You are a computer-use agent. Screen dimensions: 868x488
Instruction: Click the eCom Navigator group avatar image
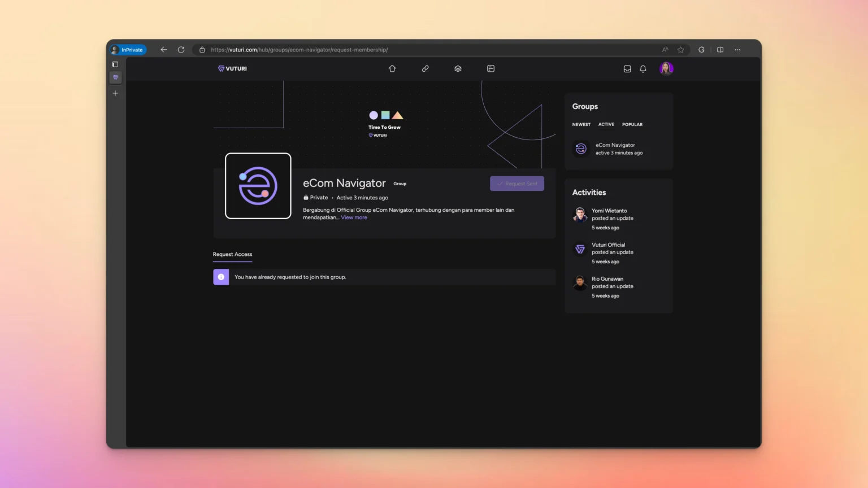tap(258, 186)
